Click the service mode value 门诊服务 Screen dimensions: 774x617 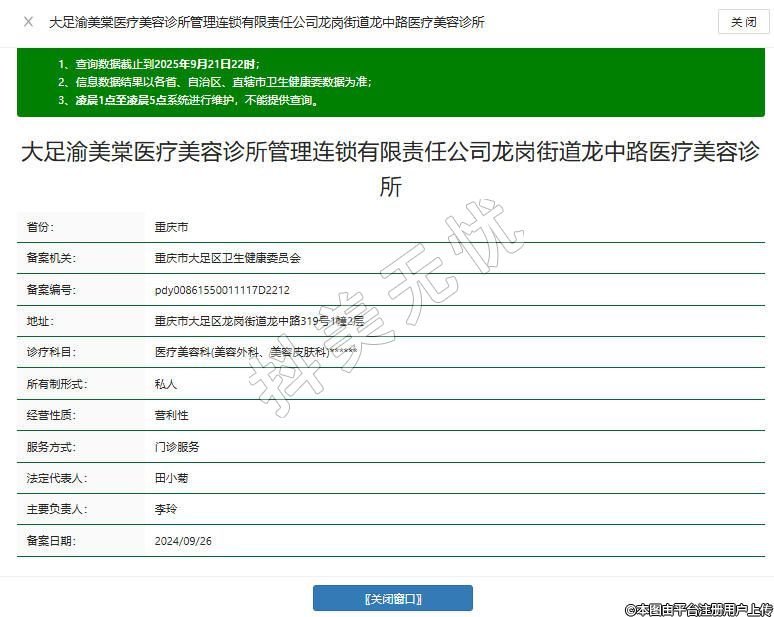click(x=177, y=447)
